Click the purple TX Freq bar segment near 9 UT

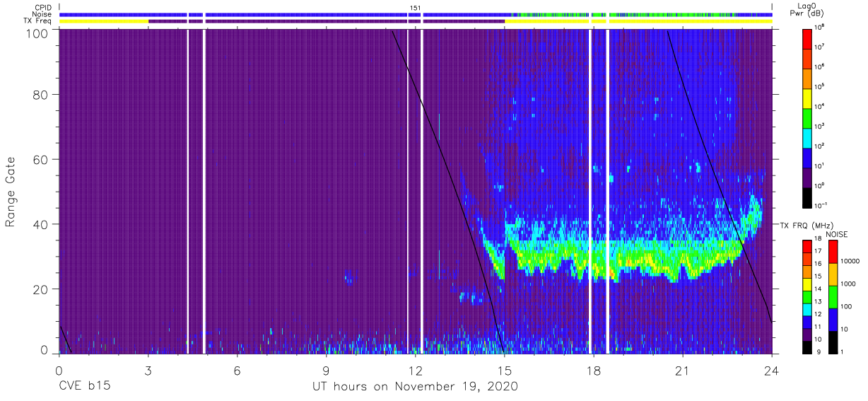pos(327,21)
